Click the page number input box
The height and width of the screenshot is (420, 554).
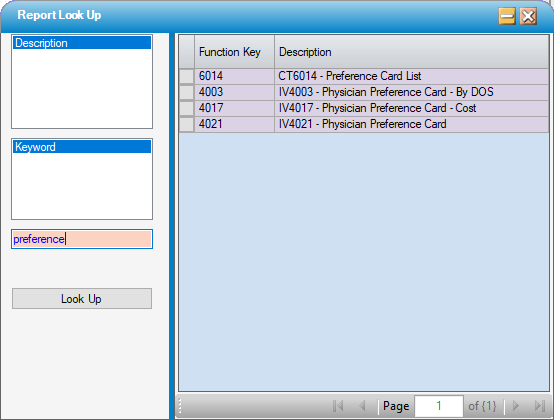tap(438, 406)
